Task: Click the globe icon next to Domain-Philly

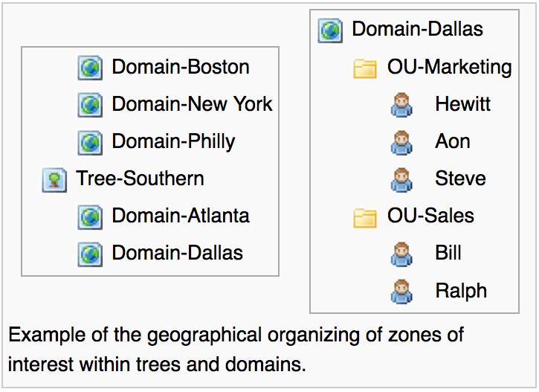Action: (90, 142)
